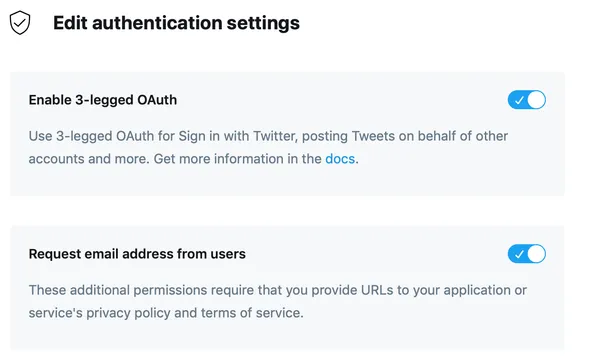Open the docs link in OAuth description
The width and height of the screenshot is (600, 362).
point(340,158)
